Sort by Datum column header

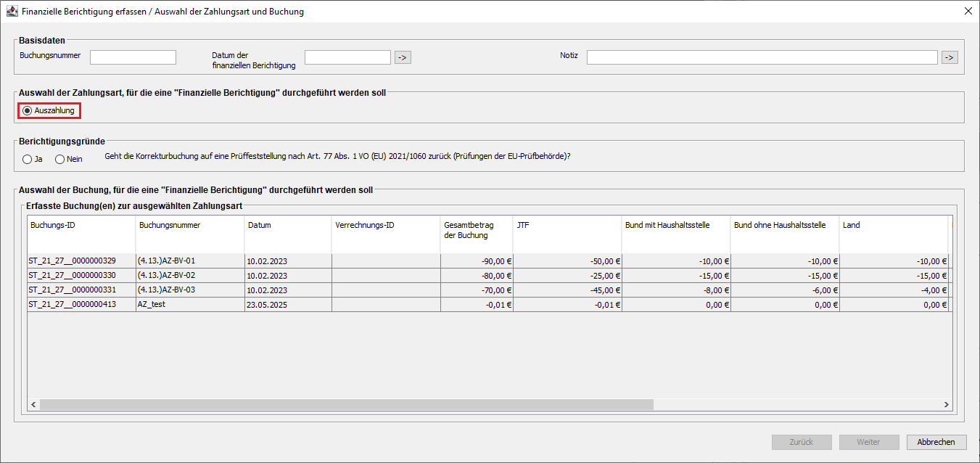287,226
